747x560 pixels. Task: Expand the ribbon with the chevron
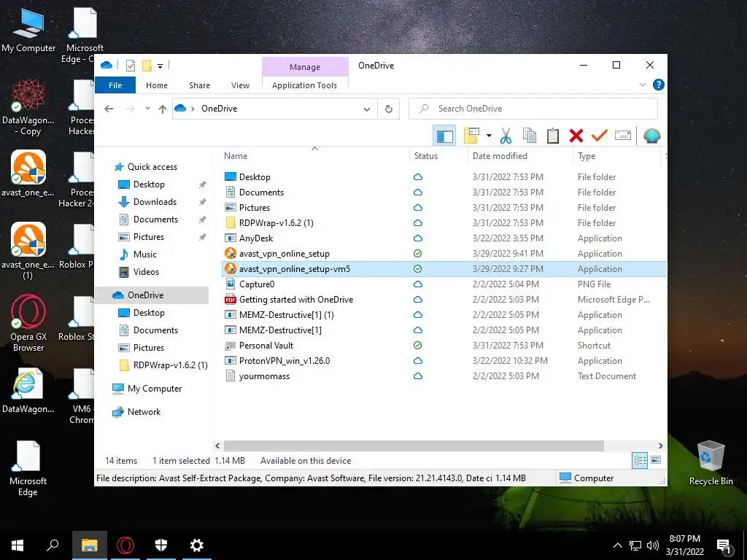pyautogui.click(x=642, y=85)
